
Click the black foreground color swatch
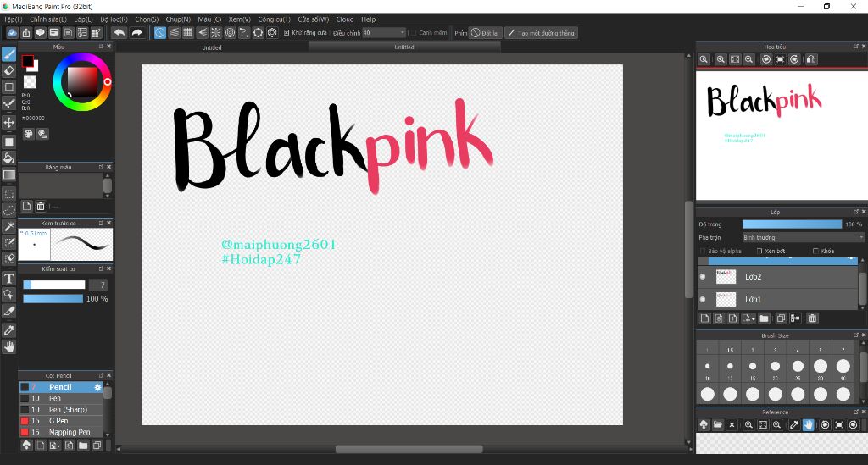[x=27, y=61]
